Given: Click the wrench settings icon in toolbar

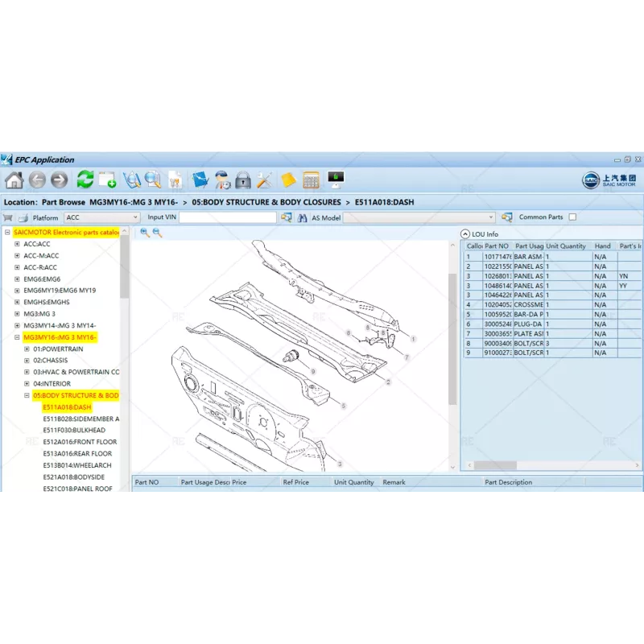Looking at the screenshot, I should pos(263,181).
